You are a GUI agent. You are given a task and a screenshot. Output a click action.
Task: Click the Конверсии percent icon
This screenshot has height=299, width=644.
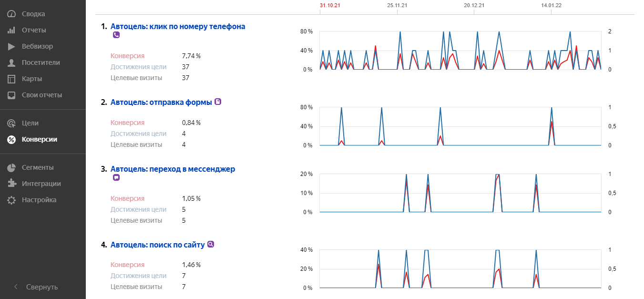click(x=11, y=139)
